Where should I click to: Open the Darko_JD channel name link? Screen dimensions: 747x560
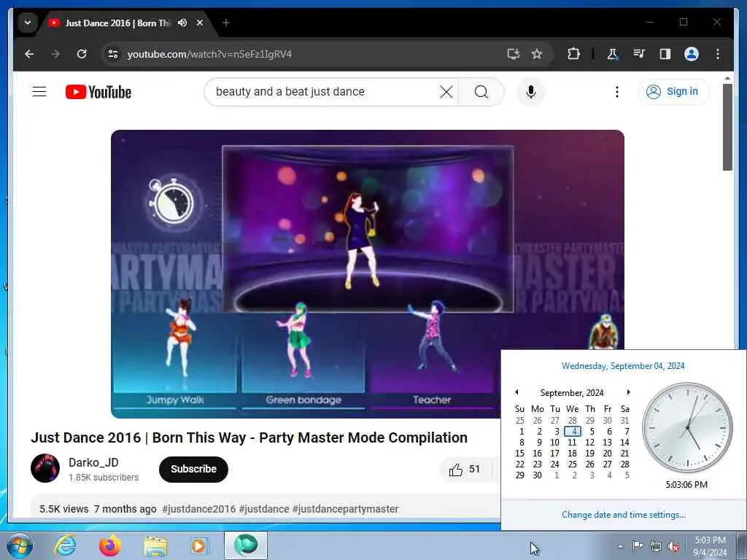93,462
